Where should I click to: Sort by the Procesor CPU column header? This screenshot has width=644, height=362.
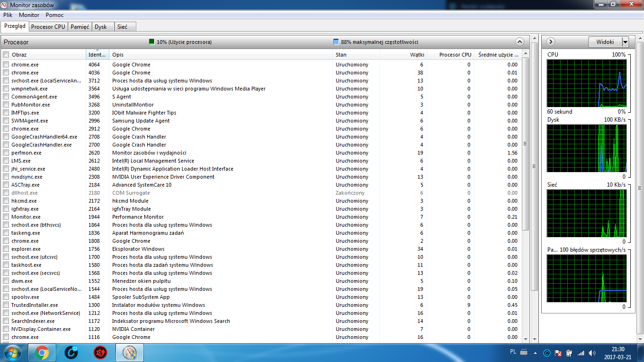click(x=450, y=55)
